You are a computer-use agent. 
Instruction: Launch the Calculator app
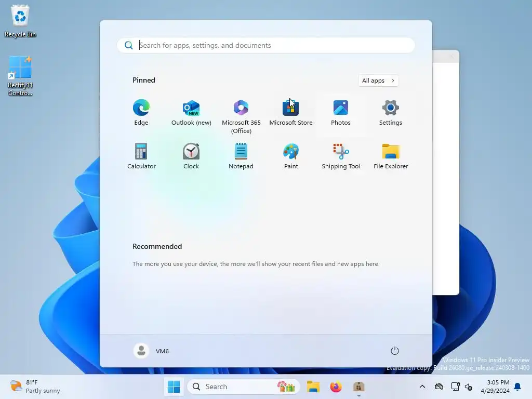coord(141,156)
